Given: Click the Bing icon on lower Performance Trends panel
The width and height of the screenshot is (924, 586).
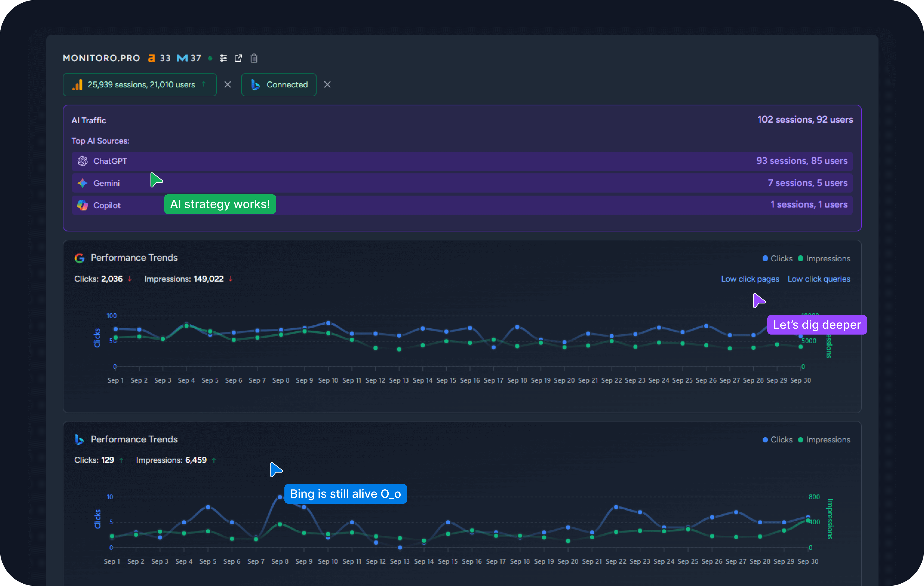Looking at the screenshot, I should [79, 439].
